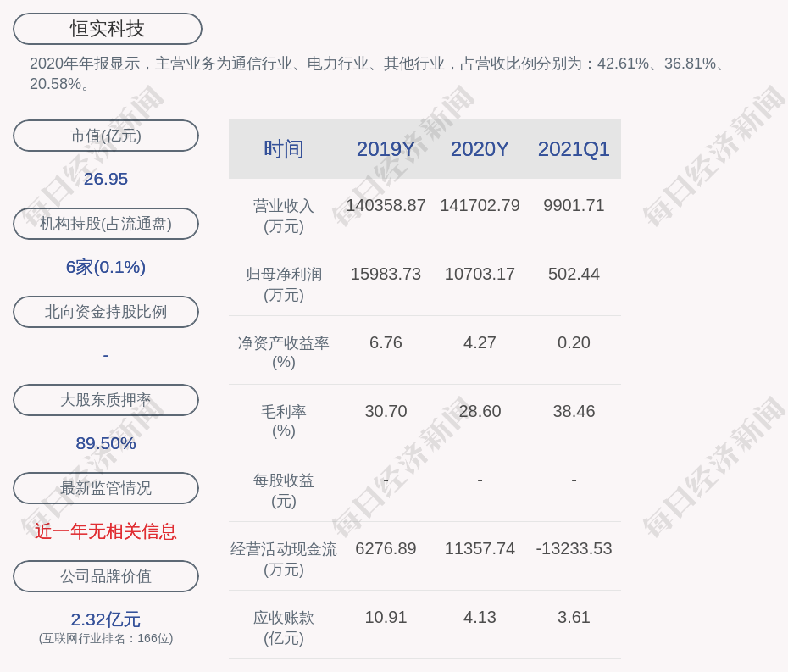
Task: Click the -13233.53 cash flow cell
Action: pyautogui.click(x=574, y=548)
